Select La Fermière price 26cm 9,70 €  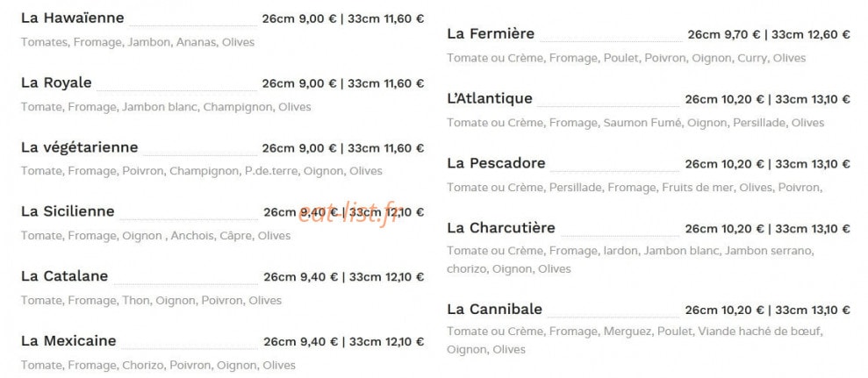(725, 35)
